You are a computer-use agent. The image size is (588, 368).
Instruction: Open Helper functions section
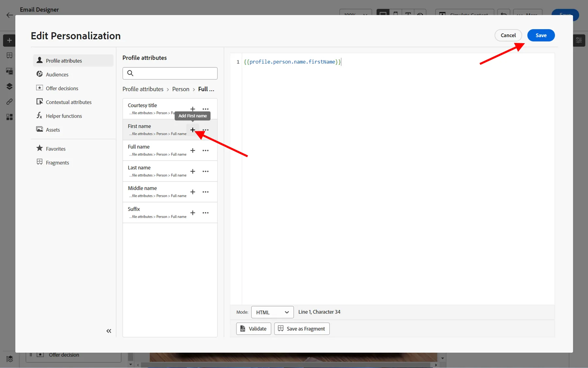pyautogui.click(x=73, y=116)
